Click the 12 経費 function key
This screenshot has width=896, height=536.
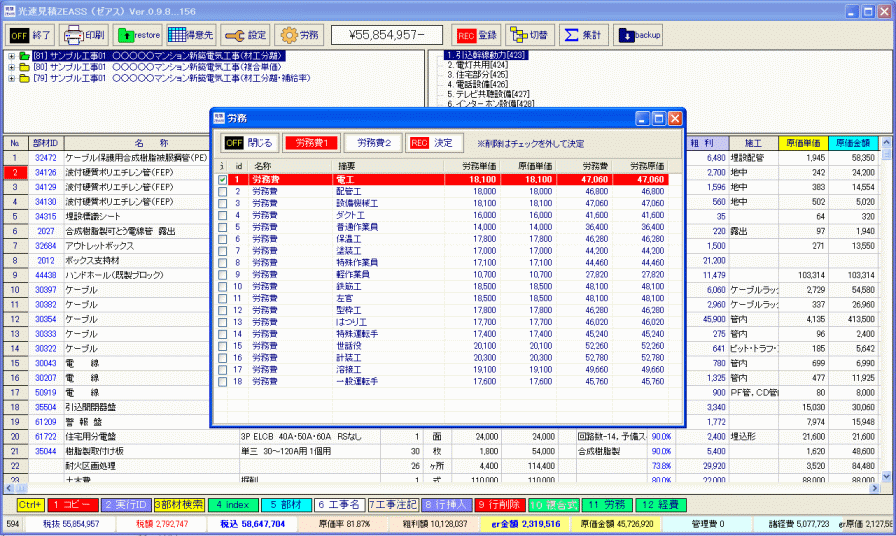coord(661,505)
